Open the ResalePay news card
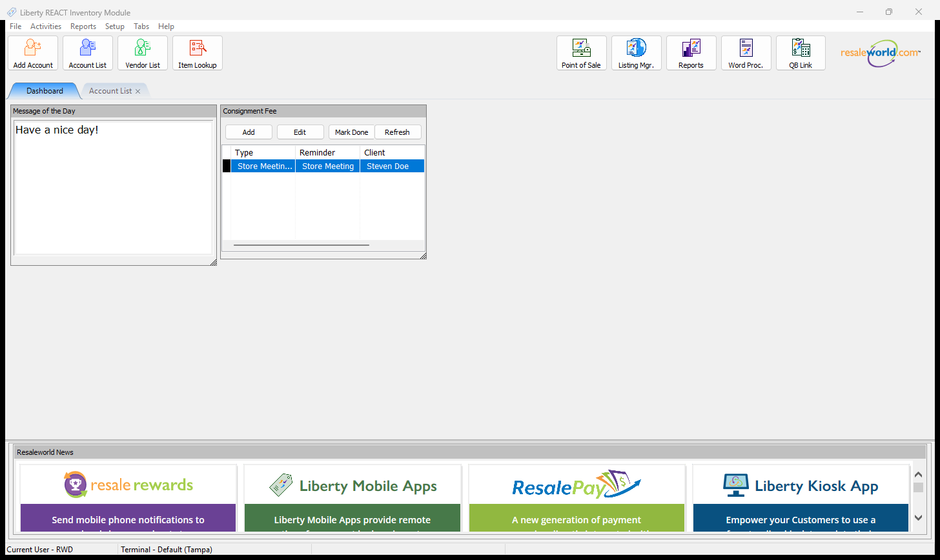 577,498
